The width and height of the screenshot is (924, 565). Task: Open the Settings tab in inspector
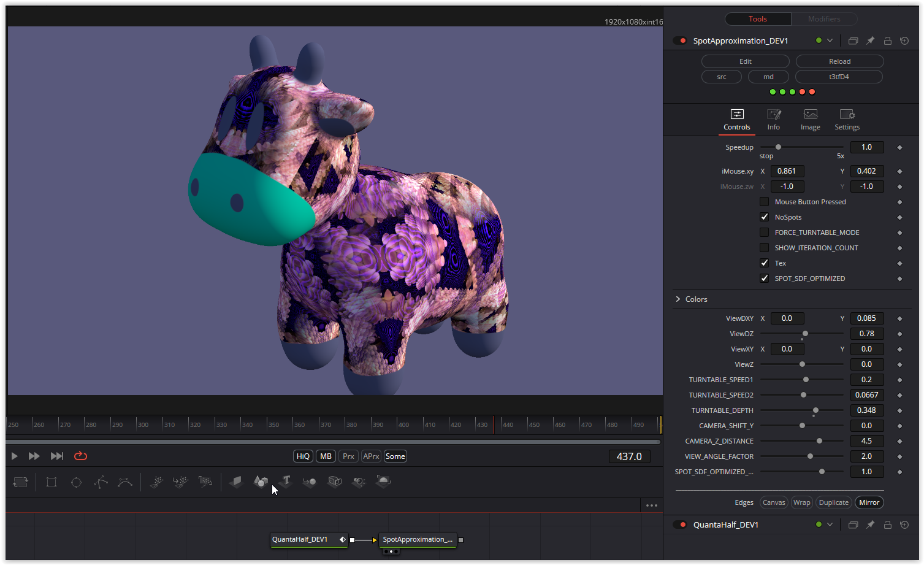click(x=847, y=120)
